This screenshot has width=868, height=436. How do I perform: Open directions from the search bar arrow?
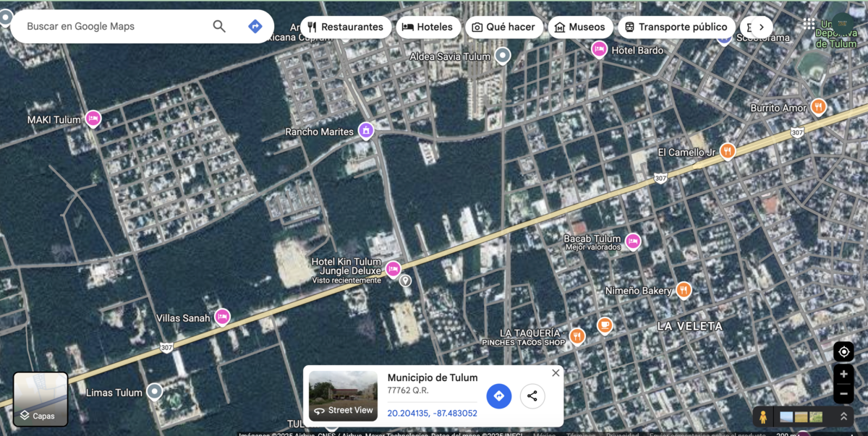255,27
